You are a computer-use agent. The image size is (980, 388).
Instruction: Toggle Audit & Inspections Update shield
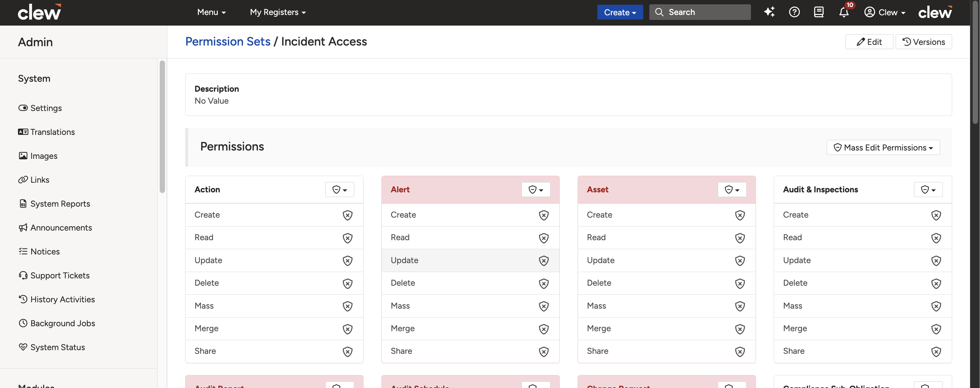[x=936, y=260]
